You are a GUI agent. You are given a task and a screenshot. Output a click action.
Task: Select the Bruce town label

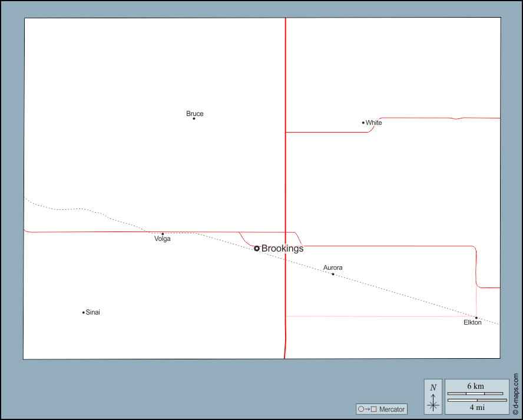[195, 114]
